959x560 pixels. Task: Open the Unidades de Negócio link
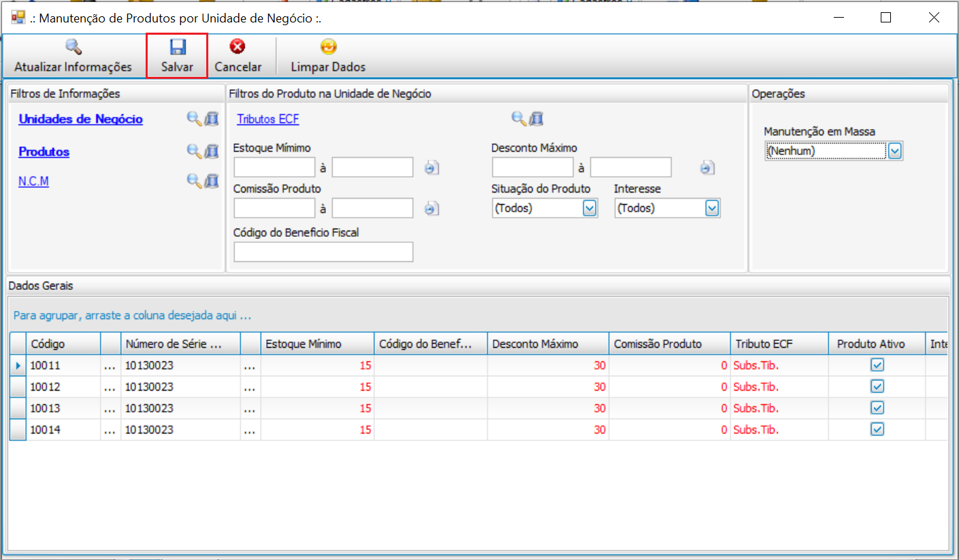[80, 119]
